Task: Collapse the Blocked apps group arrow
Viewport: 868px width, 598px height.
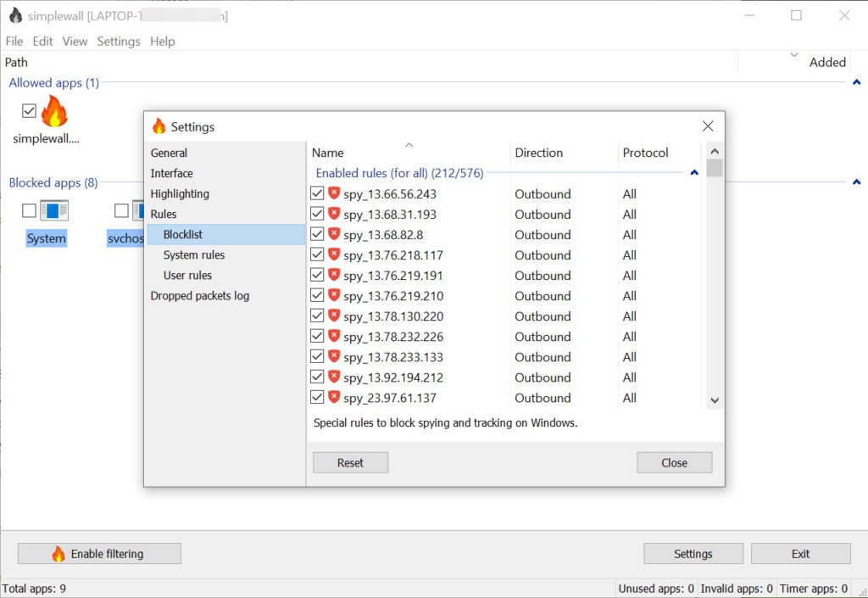Action: coord(856,182)
